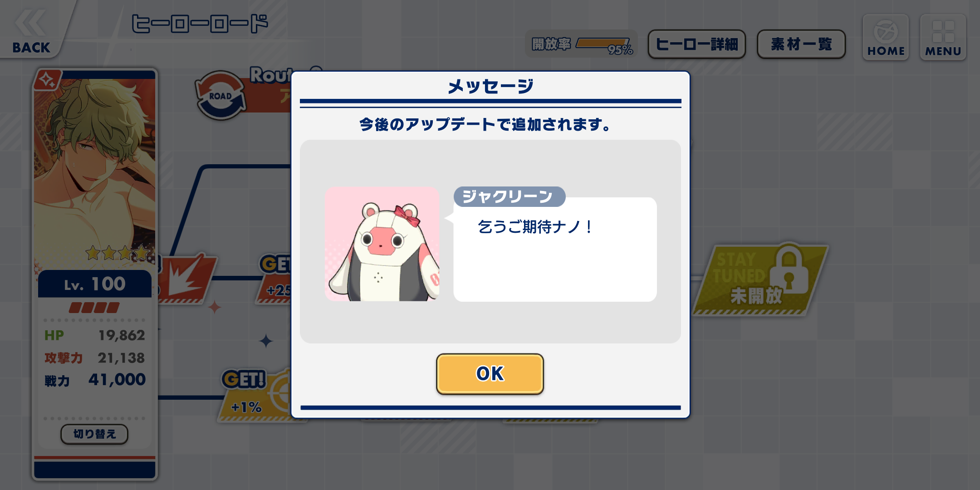Image resolution: width=980 pixels, height=490 pixels.
Task: Open 素材一覧 materials list
Action: pyautogui.click(x=801, y=44)
